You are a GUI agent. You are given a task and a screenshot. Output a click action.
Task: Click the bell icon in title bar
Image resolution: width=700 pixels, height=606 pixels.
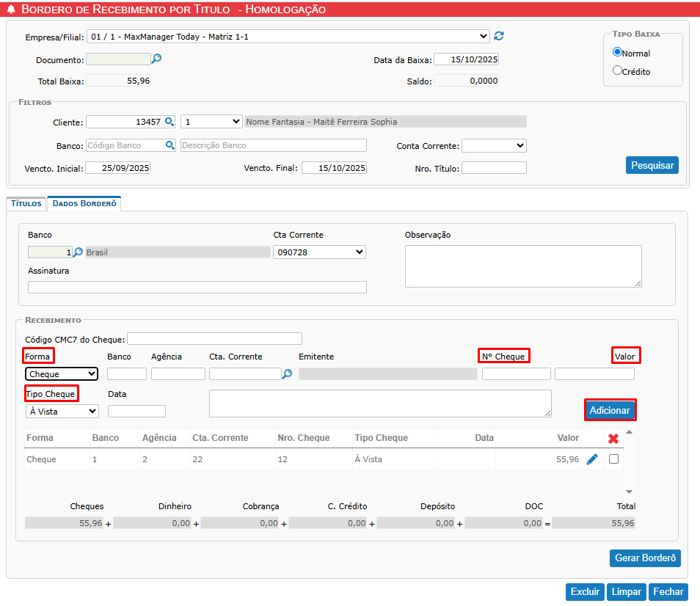[x=11, y=10]
